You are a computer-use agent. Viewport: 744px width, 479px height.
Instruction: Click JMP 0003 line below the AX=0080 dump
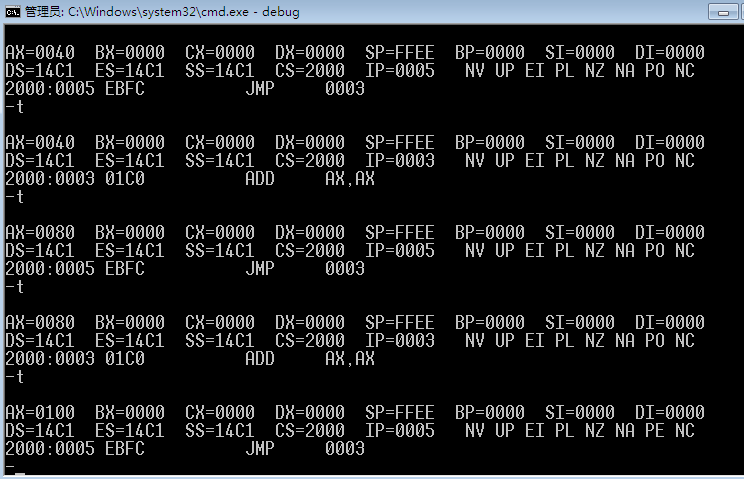coord(305,268)
